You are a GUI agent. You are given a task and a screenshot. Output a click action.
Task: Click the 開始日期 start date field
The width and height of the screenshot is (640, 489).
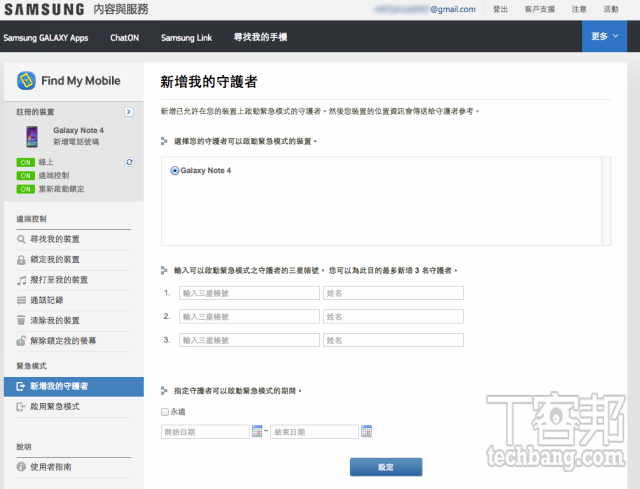(205, 432)
